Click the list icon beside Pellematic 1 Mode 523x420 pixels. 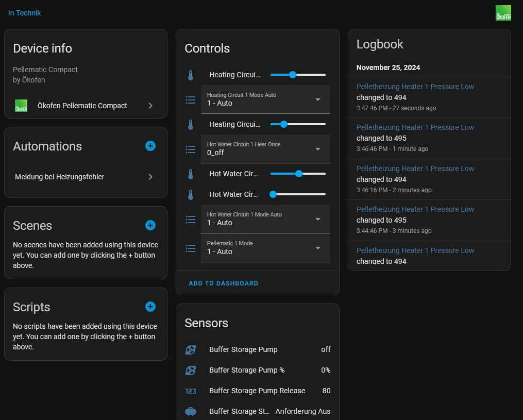pyautogui.click(x=191, y=248)
